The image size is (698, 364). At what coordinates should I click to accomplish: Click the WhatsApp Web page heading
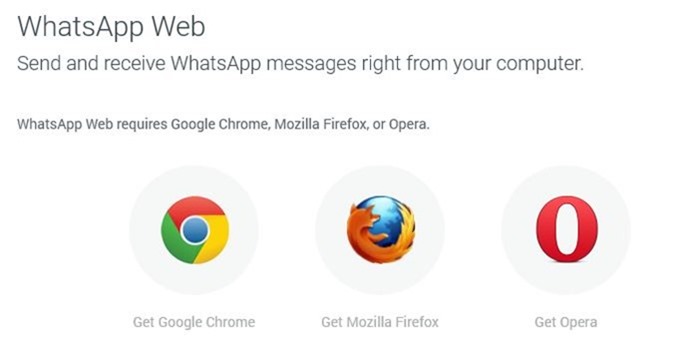click(x=111, y=27)
